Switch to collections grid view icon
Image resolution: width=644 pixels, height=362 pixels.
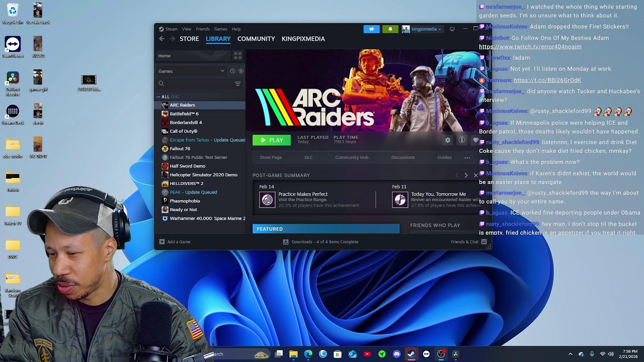pos(237,56)
